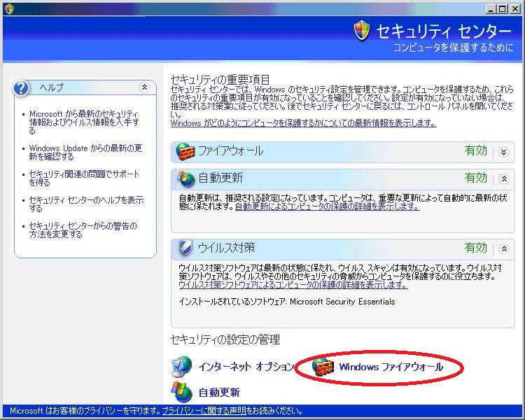Maximize the Security Center window
The height and width of the screenshot is (420, 525).
pos(503,9)
